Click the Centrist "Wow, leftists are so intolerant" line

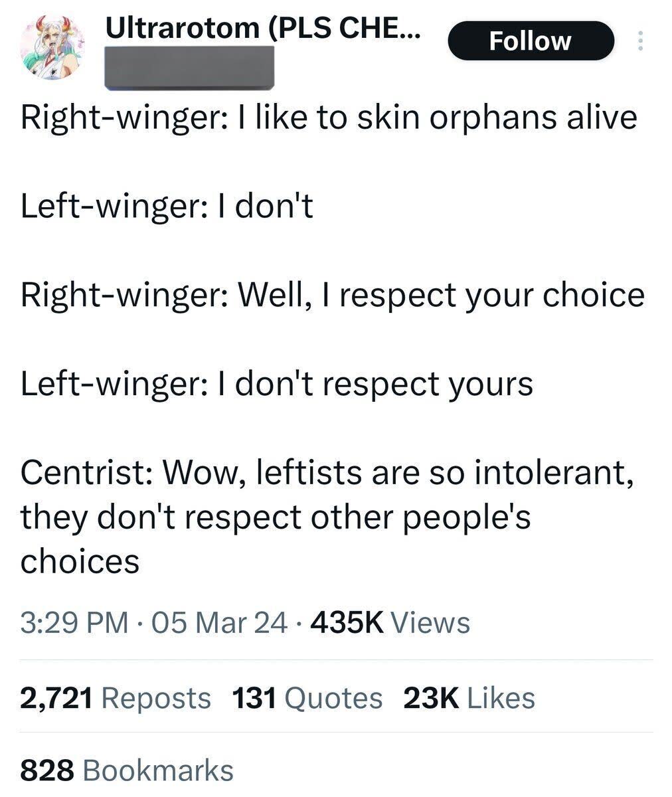point(326,473)
